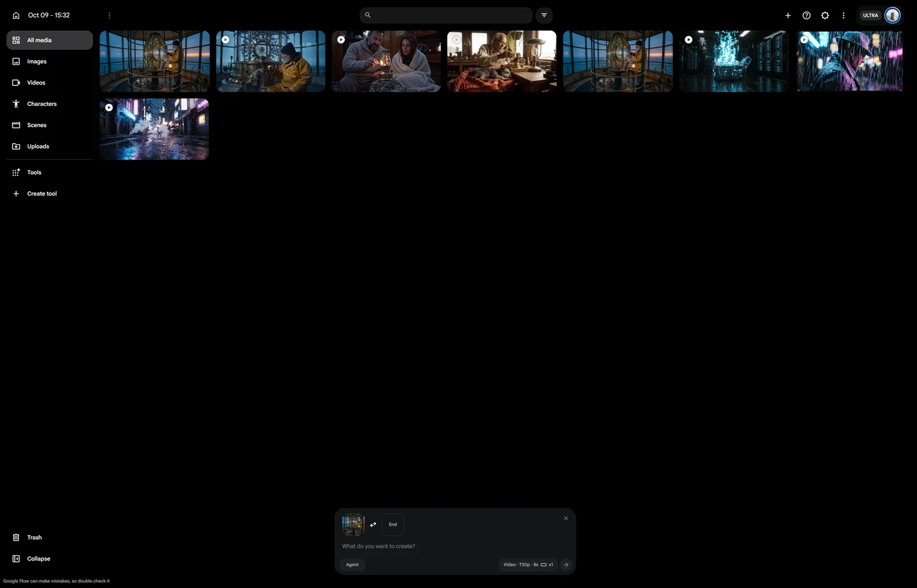This screenshot has width=917, height=588.
Task: Open the Tools section
Action: 50,172
